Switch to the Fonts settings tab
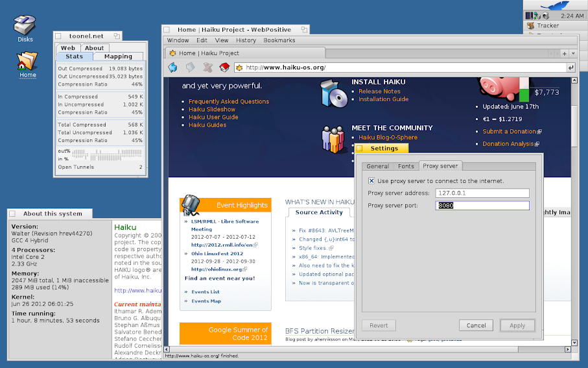This screenshot has height=368, width=588. pyautogui.click(x=406, y=166)
